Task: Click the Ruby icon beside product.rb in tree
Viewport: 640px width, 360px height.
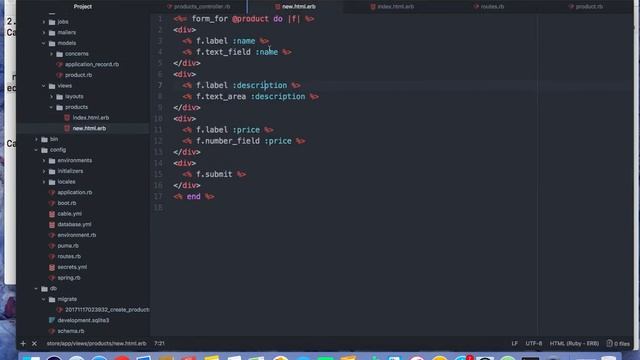Action: [60, 75]
